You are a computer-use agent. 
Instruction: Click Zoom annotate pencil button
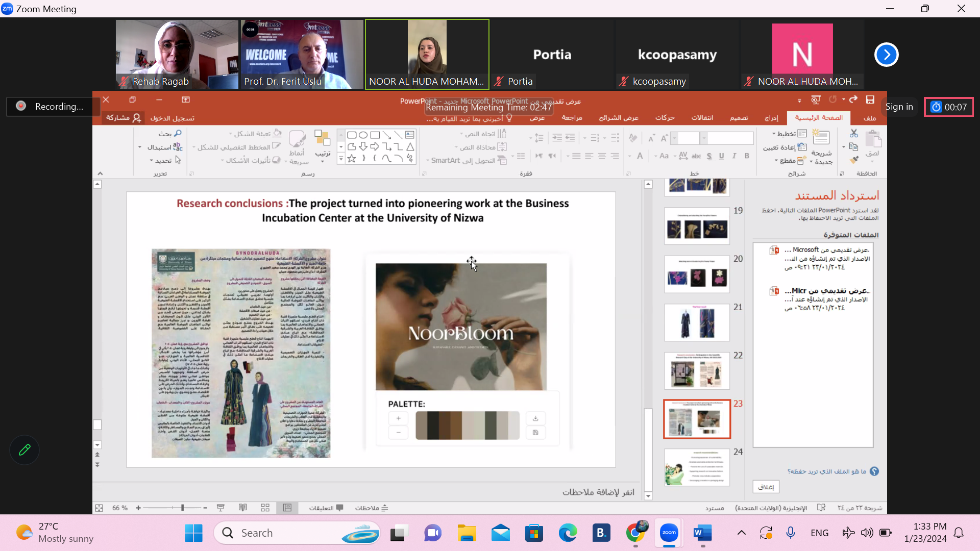coord(24,449)
